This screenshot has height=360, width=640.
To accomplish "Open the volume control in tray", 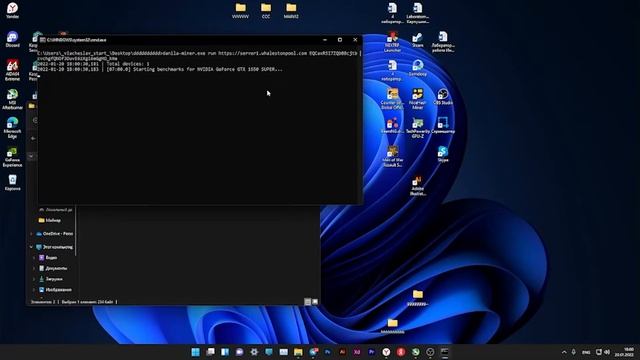I will pyautogui.click(x=607, y=352).
